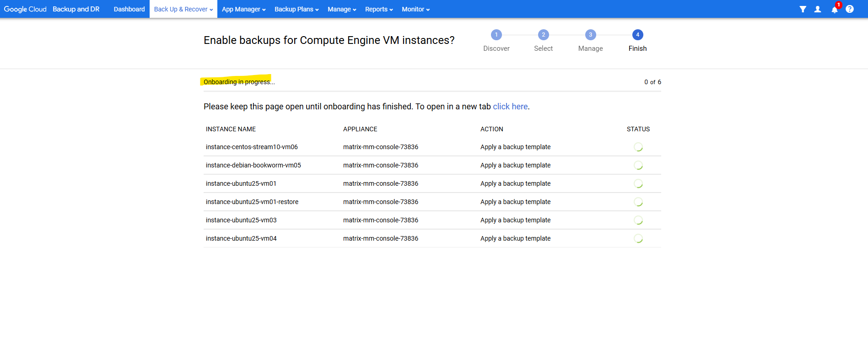868x339 pixels.
Task: Click the status spinner for instance-centos-stream10-vm06
Action: point(638,147)
